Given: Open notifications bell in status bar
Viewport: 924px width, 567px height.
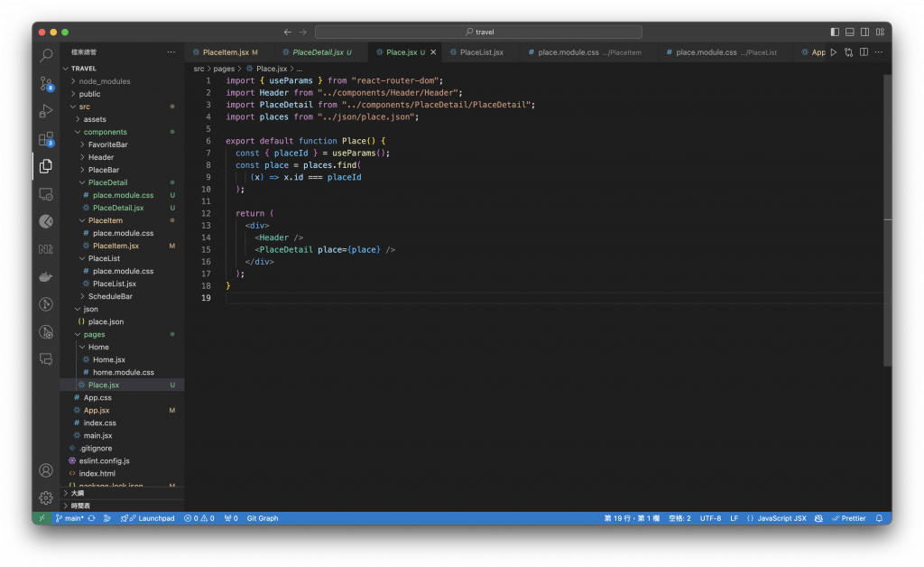Looking at the screenshot, I should pyautogui.click(x=879, y=518).
